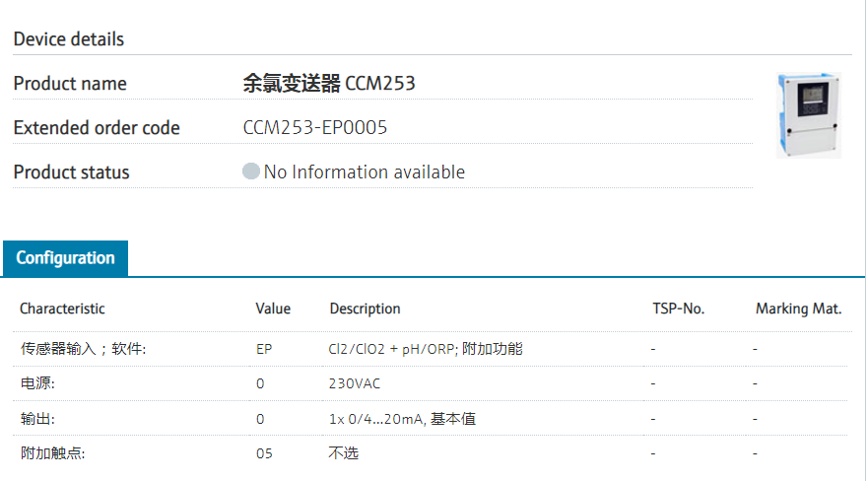Click the 230VAC description cell
Image resolution: width=868 pixels, height=481 pixels.
point(355,383)
